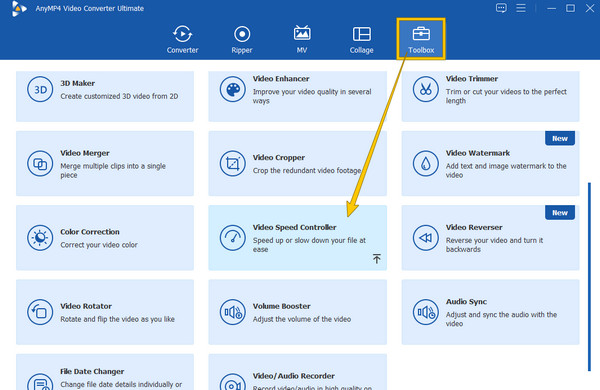Screen dimensions: 600x390
Task: Select the Toolbox tab
Action: pyautogui.click(x=421, y=39)
